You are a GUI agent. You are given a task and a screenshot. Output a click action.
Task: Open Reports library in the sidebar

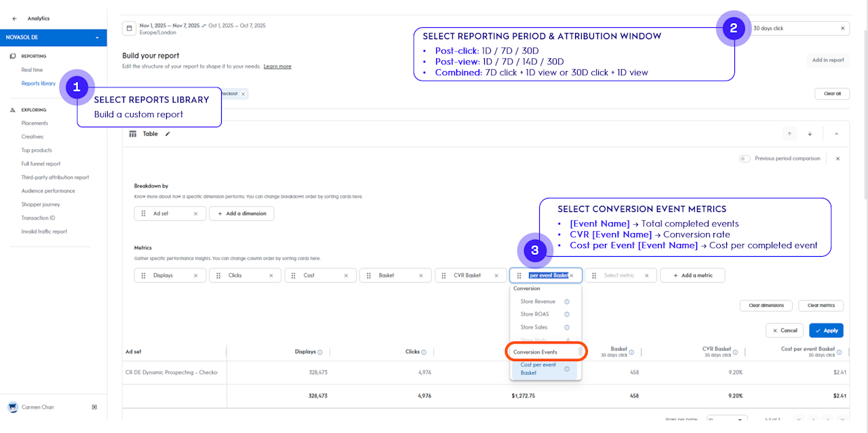pos(39,83)
